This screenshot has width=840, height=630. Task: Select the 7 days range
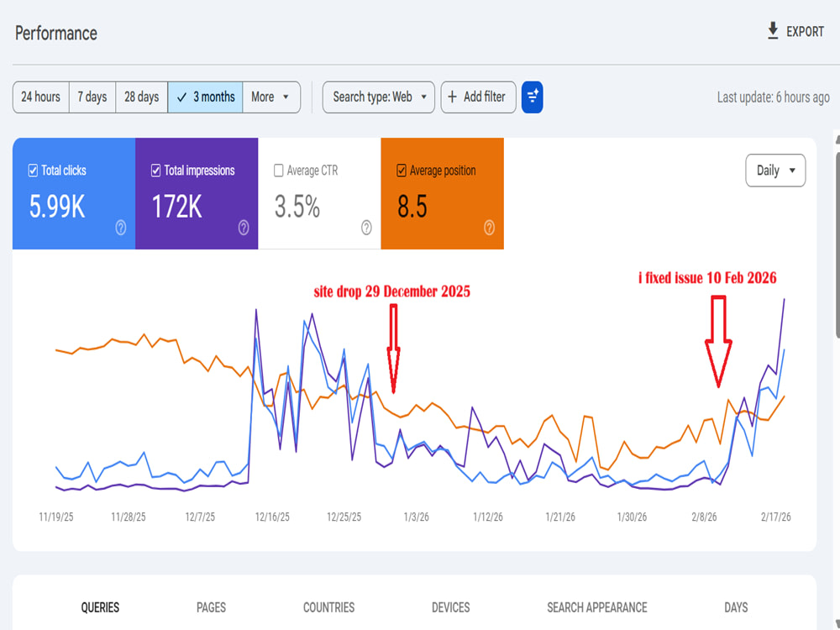pyautogui.click(x=92, y=97)
